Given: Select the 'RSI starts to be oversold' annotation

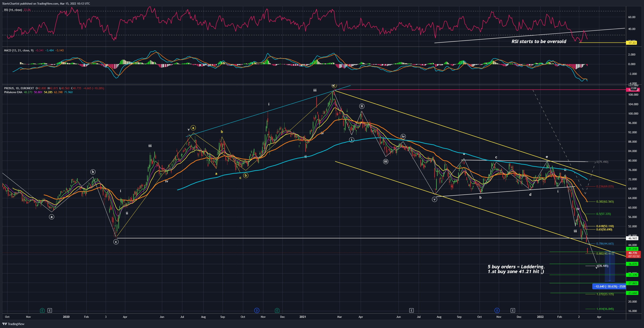Looking at the screenshot, I should 539,41.
